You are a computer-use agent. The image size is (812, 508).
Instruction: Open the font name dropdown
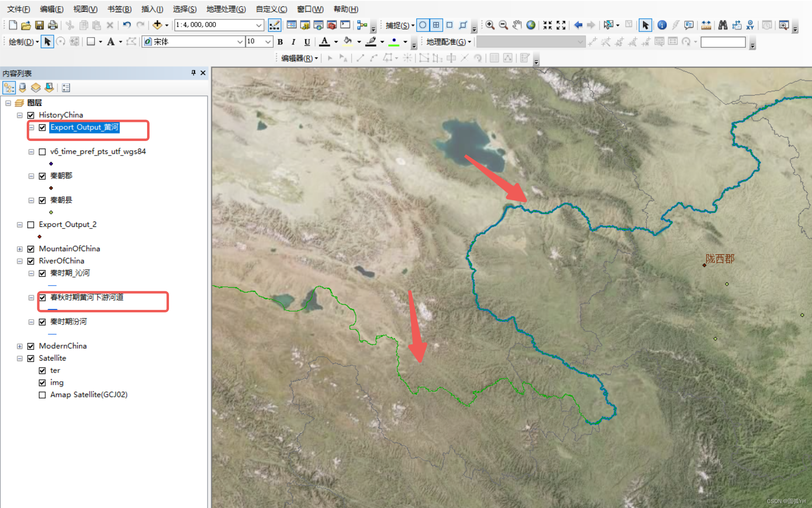tap(239, 42)
